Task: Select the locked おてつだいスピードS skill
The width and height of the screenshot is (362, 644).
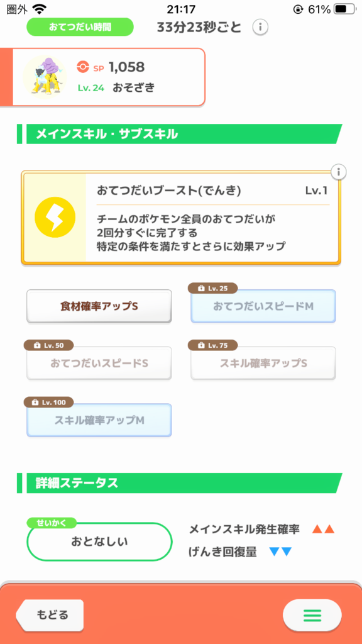Action: click(x=99, y=363)
